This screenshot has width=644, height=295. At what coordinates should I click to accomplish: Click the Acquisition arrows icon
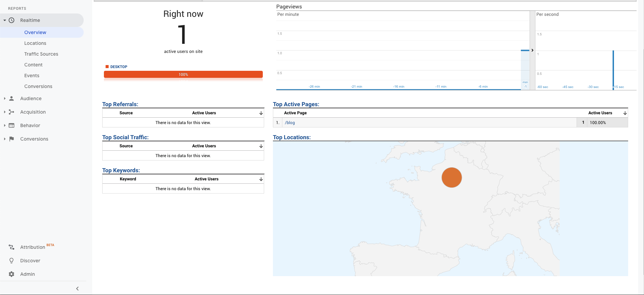[x=11, y=112]
